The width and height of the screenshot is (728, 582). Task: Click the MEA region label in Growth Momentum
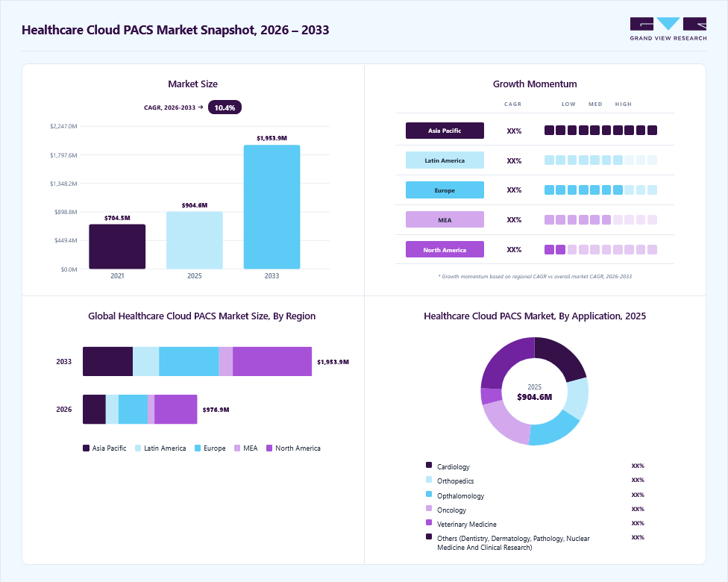(x=445, y=219)
